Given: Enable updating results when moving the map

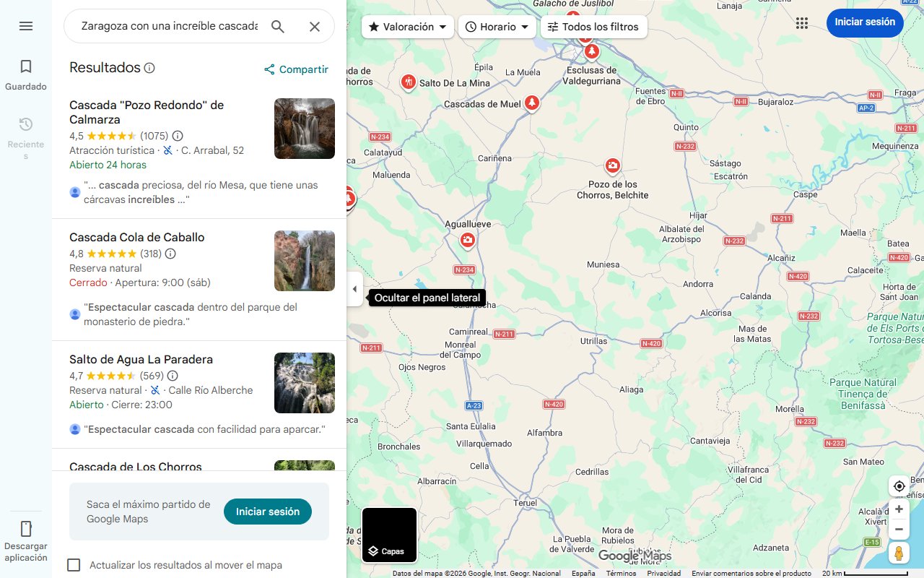Looking at the screenshot, I should 74,565.
